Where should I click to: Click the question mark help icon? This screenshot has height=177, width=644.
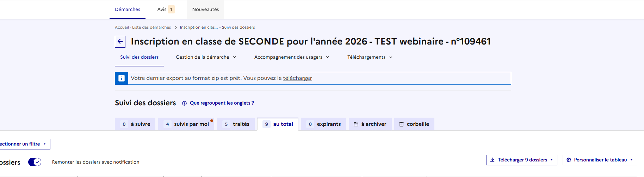pyautogui.click(x=184, y=103)
